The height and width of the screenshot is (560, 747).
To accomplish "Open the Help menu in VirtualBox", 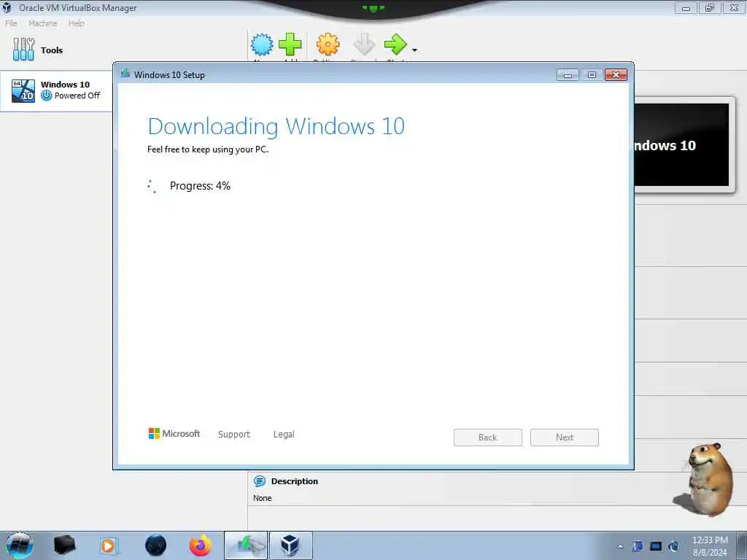I will [76, 23].
